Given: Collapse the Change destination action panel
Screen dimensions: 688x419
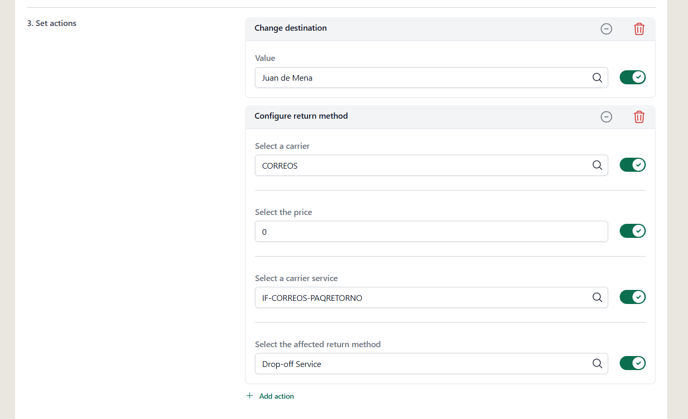Looking at the screenshot, I should 606,29.
